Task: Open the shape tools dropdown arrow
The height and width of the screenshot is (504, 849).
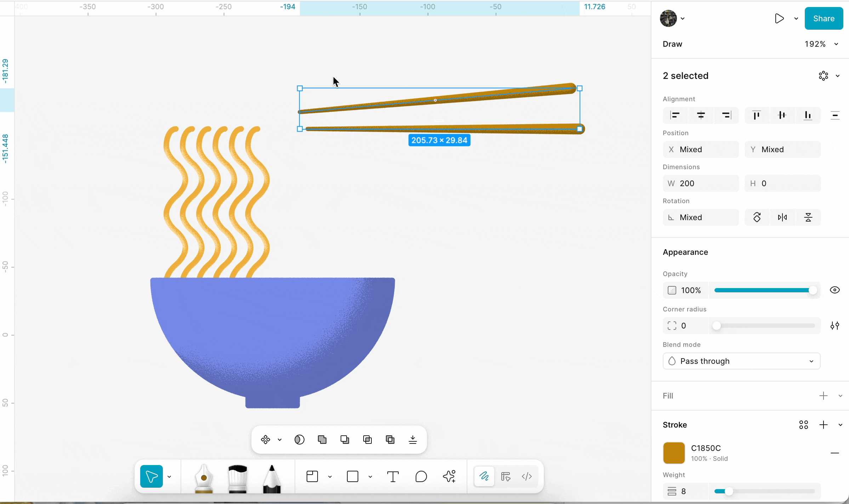Action: coord(370,477)
